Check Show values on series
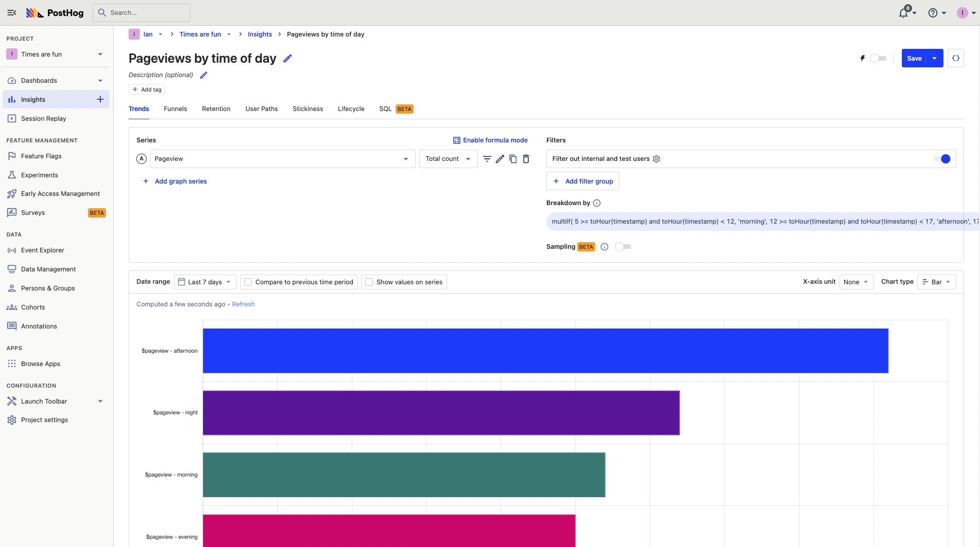The height and width of the screenshot is (547, 980). (369, 282)
